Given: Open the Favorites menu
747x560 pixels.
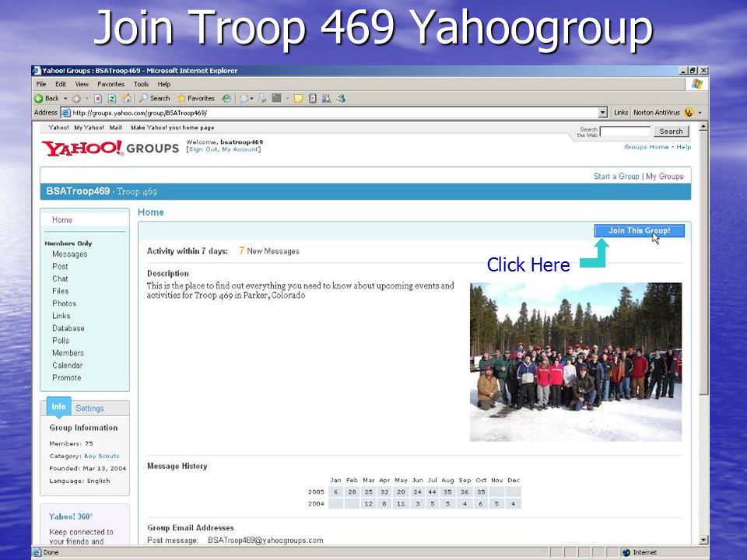Looking at the screenshot, I should (111, 84).
